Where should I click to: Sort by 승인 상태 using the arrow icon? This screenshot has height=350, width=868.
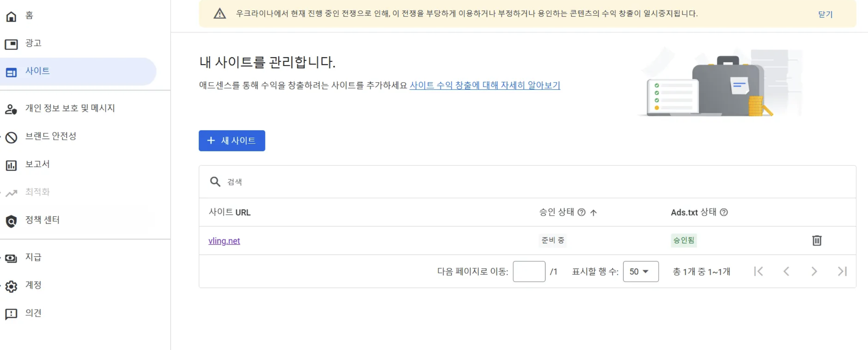tap(593, 212)
